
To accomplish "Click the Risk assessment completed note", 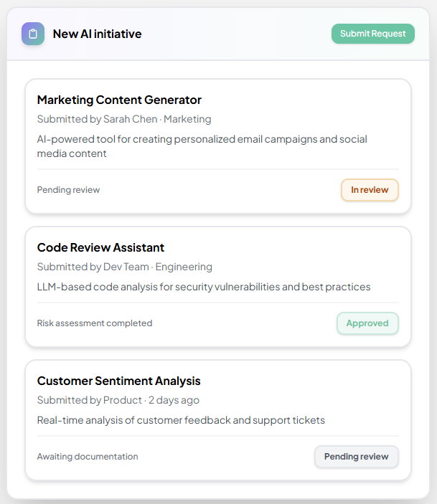I will pos(95,323).
